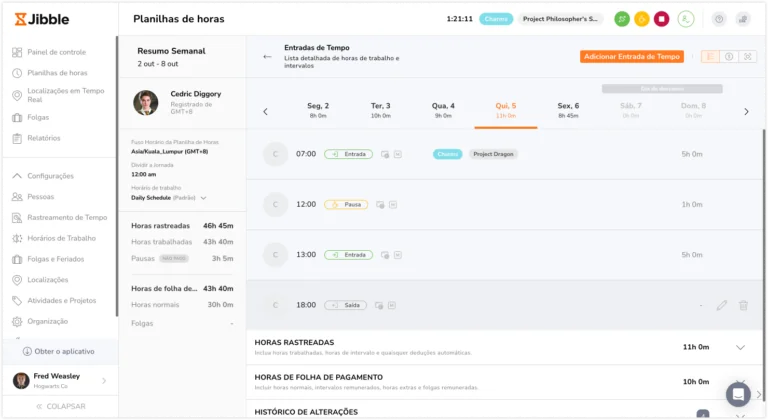Click the blue Charms tag in 07:00 row
Image resolution: width=768 pixels, height=420 pixels.
pos(447,154)
